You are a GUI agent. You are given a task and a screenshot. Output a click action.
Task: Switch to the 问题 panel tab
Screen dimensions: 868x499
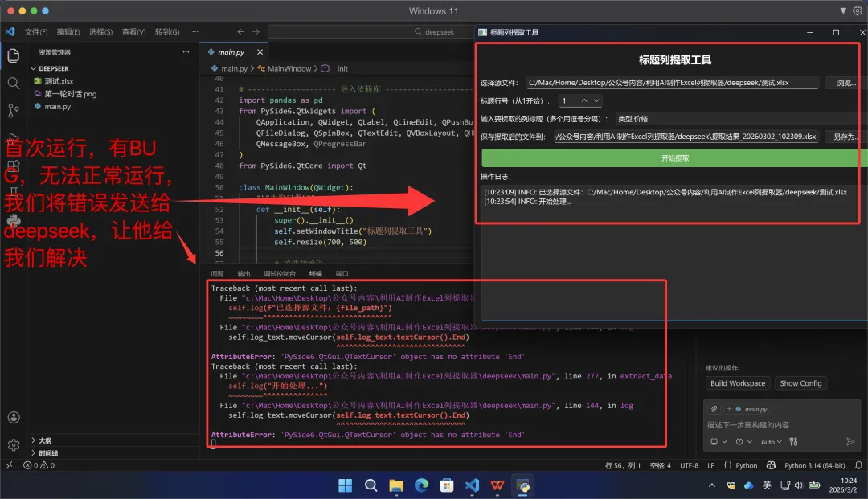pos(217,274)
